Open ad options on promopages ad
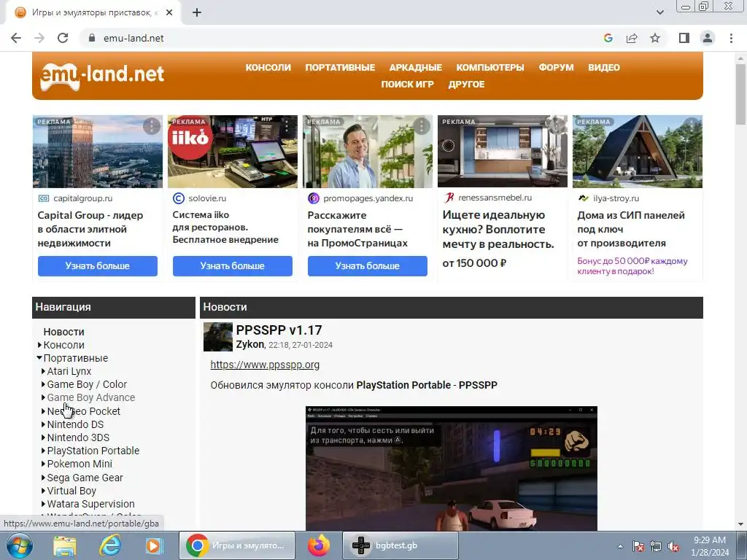The width and height of the screenshot is (747, 560). click(x=422, y=126)
